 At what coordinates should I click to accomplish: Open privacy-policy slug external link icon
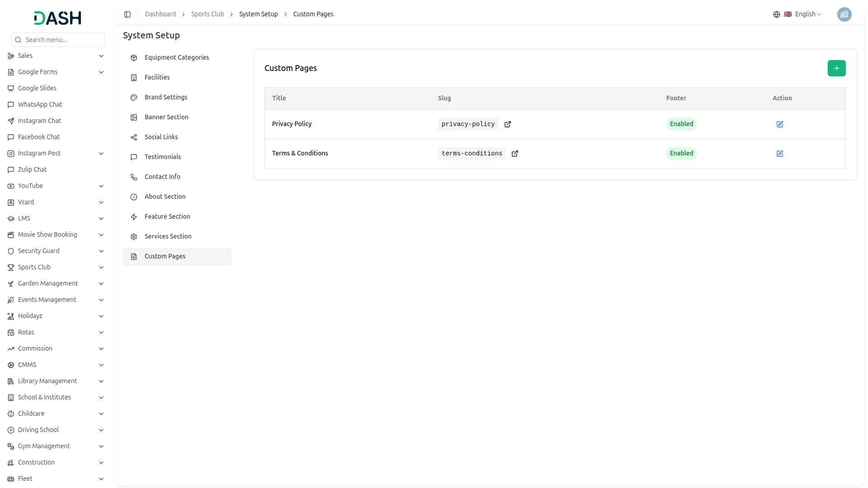(x=507, y=124)
